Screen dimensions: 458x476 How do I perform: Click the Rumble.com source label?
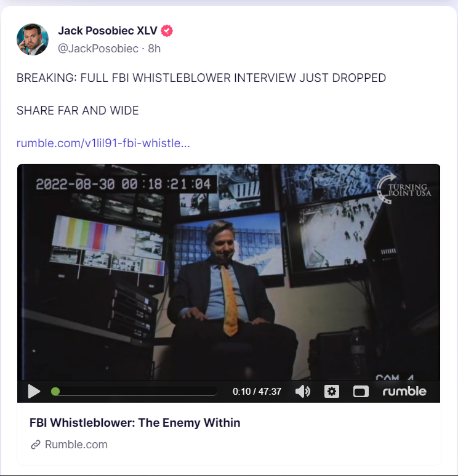76,445
